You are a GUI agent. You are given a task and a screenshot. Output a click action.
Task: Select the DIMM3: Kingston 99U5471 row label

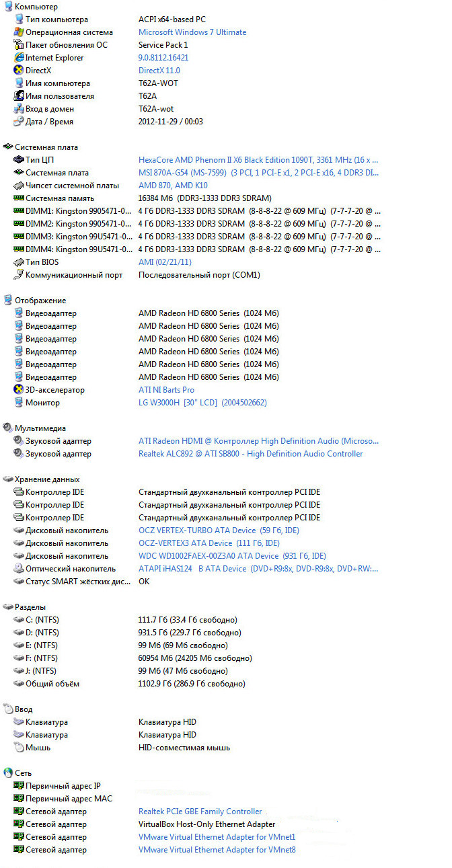[78, 237]
